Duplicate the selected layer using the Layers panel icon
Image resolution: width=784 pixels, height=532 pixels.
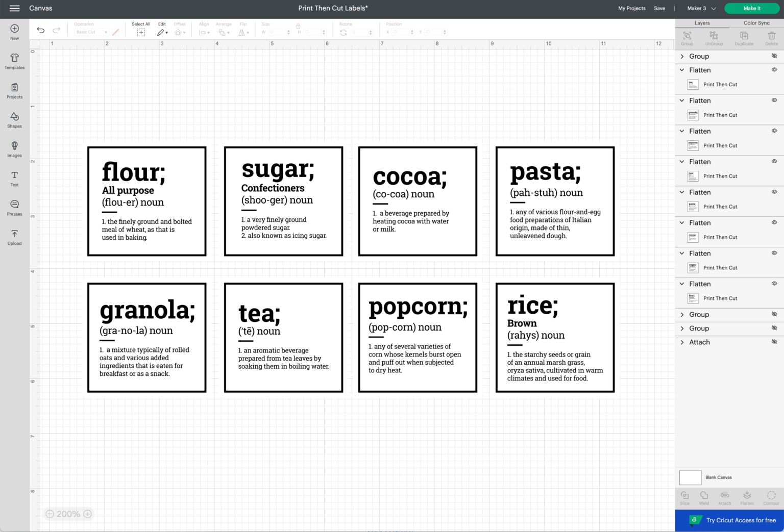744,36
